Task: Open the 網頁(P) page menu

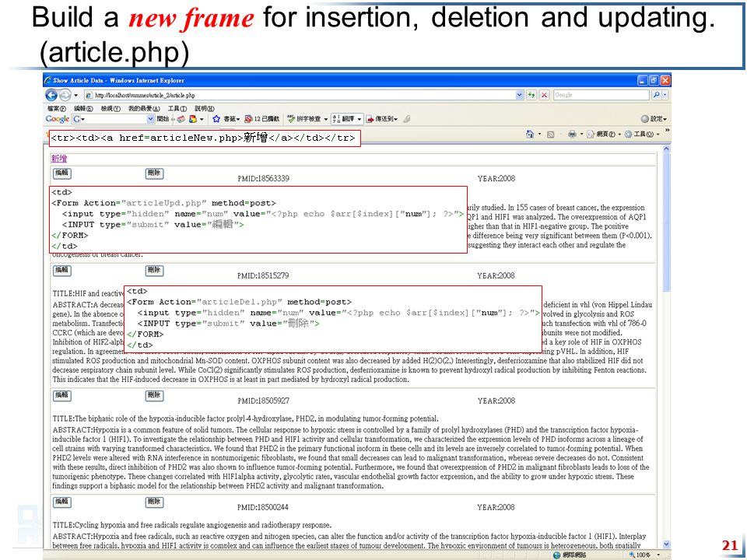Action: coord(604,135)
